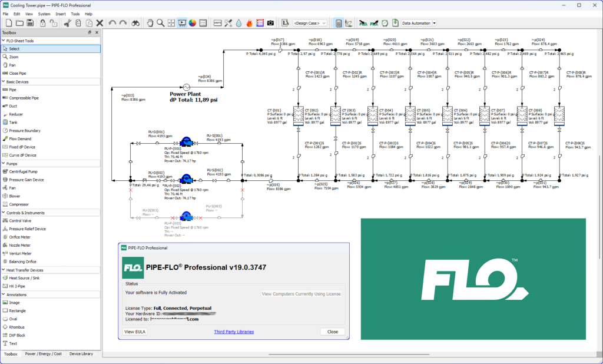Viewport: 603px width, 364px height.
Task: Click the flame-colored heat map toolbar icon
Action: (250, 22)
